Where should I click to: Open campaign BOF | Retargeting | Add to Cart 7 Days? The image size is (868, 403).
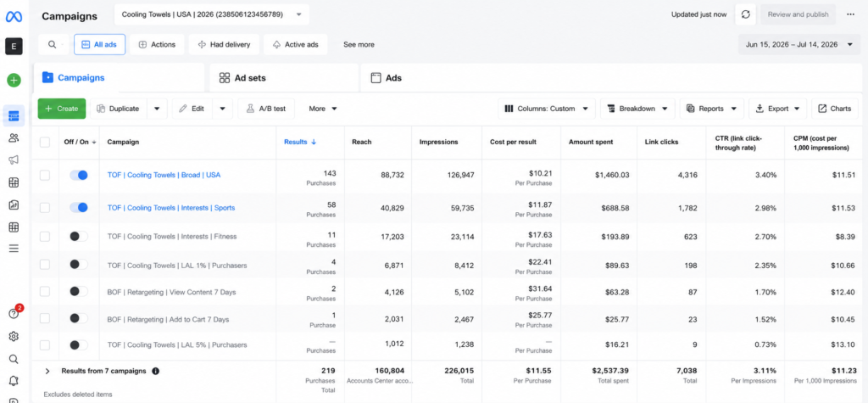click(169, 319)
